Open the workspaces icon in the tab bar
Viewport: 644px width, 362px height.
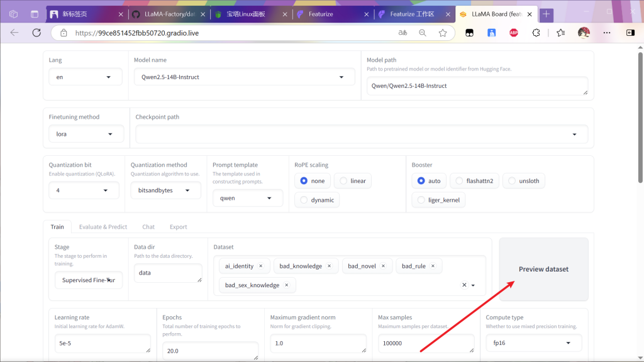(x=14, y=14)
